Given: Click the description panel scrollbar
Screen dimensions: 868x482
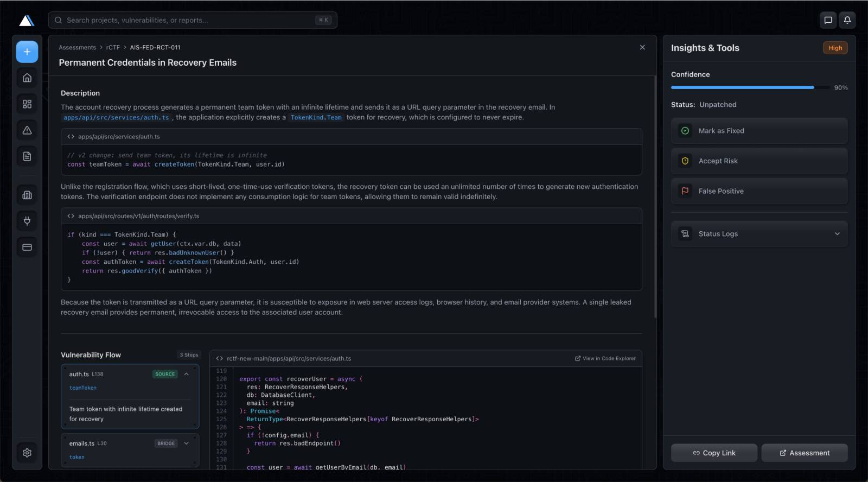Looking at the screenshot, I should pos(655,195).
